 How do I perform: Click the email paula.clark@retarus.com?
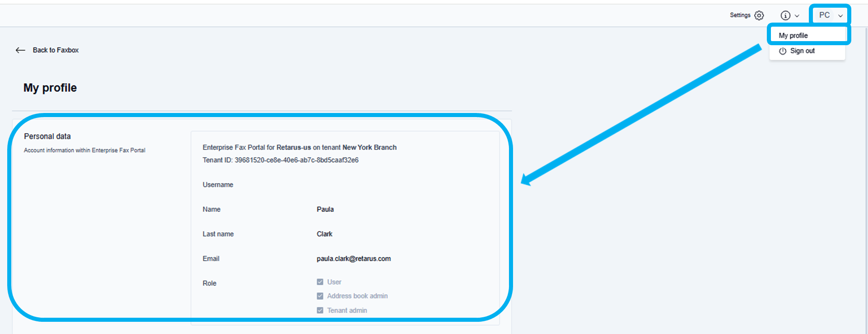354,259
